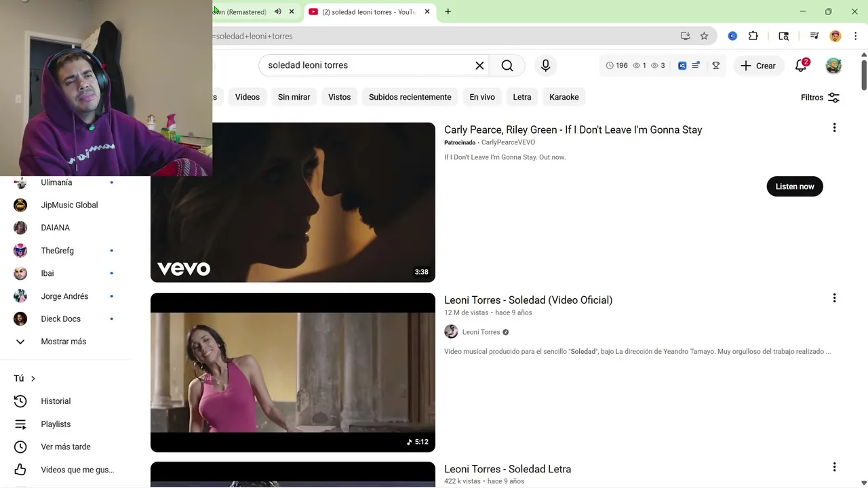Viewport: 868px width, 488px height.
Task: Click the list icon with blue dot
Action: [x=696, y=66]
